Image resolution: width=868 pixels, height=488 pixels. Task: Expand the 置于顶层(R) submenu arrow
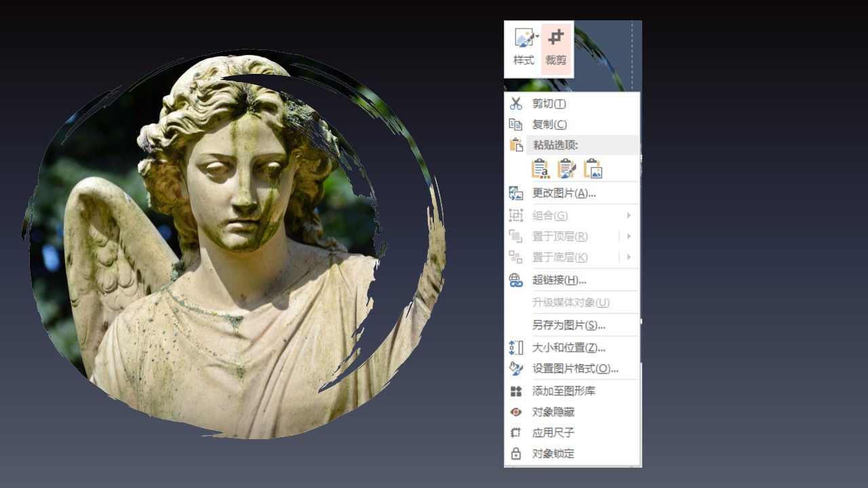(x=629, y=237)
